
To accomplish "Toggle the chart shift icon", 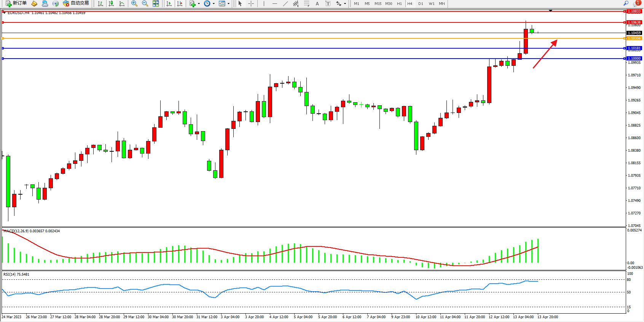I will tap(180, 3).
